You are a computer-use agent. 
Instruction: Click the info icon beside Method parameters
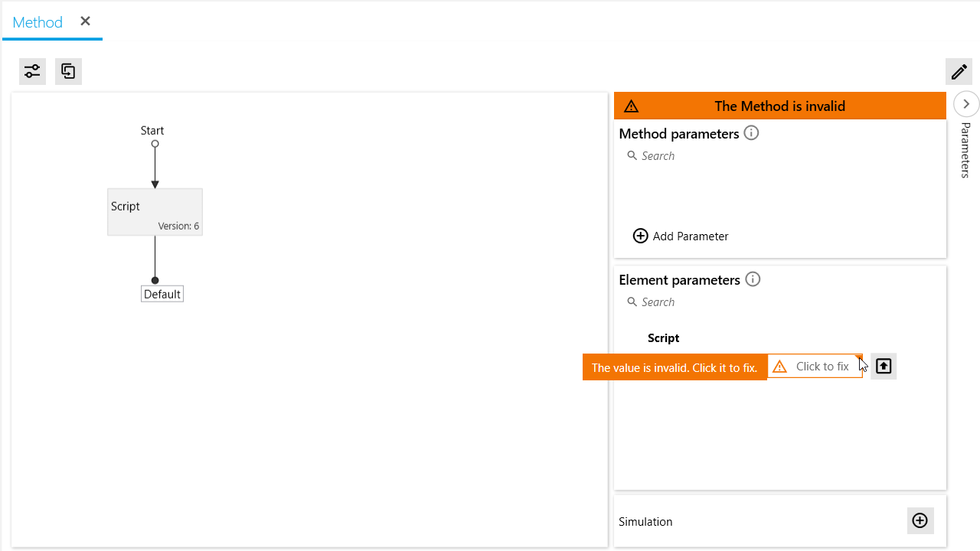(751, 133)
